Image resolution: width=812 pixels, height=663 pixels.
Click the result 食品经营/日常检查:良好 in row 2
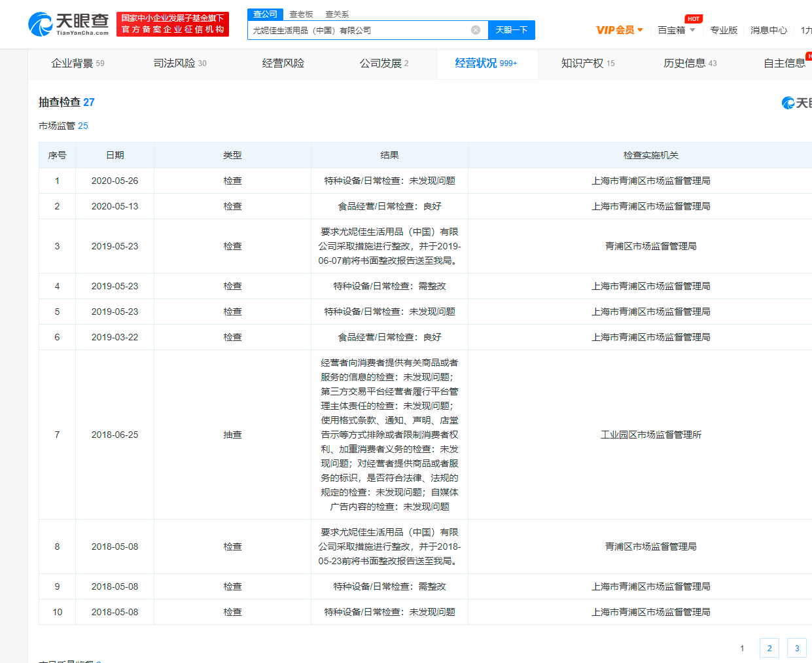(x=390, y=206)
